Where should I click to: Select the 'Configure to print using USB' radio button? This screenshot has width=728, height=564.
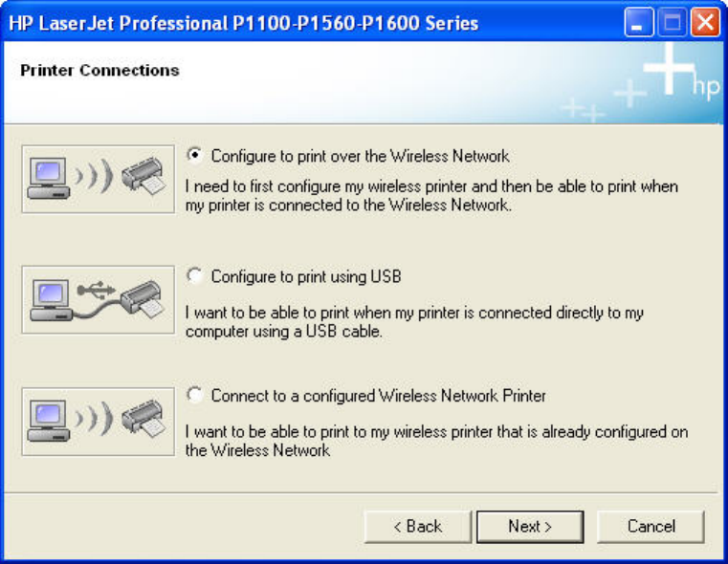click(194, 275)
